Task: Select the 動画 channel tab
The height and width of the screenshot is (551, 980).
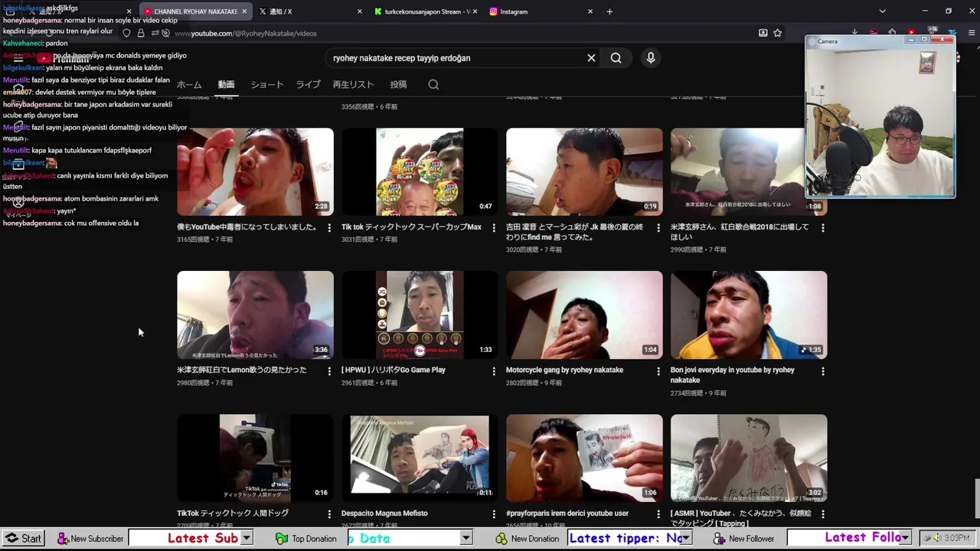Action: click(226, 85)
